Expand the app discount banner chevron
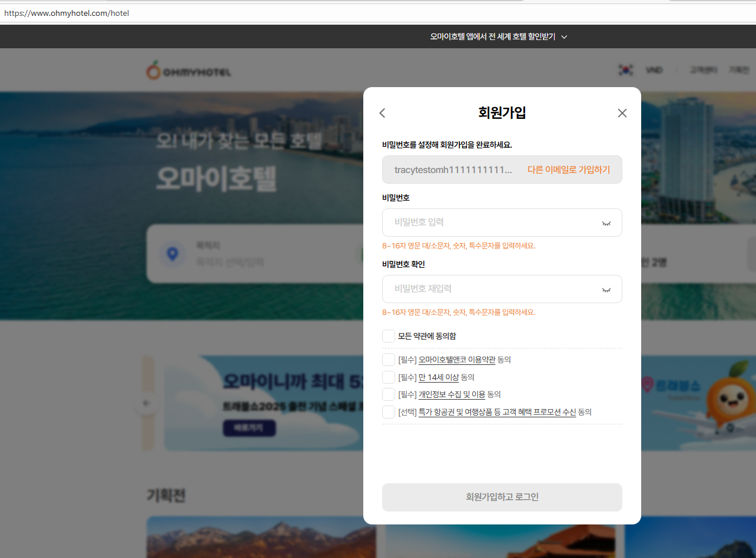Image resolution: width=756 pixels, height=558 pixels. 564,37
